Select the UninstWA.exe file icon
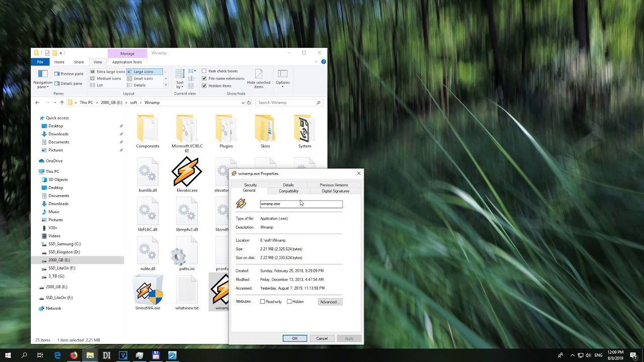The width and height of the screenshot is (644, 362). pyautogui.click(x=148, y=290)
